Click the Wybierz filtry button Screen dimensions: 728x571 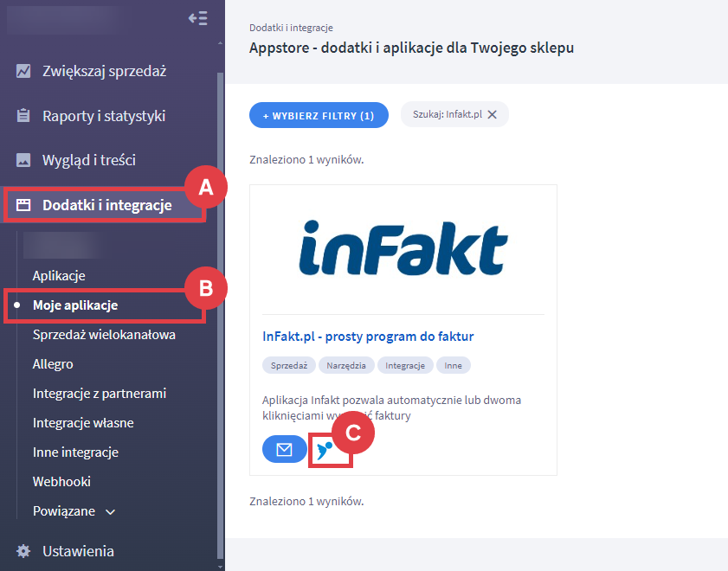(319, 115)
